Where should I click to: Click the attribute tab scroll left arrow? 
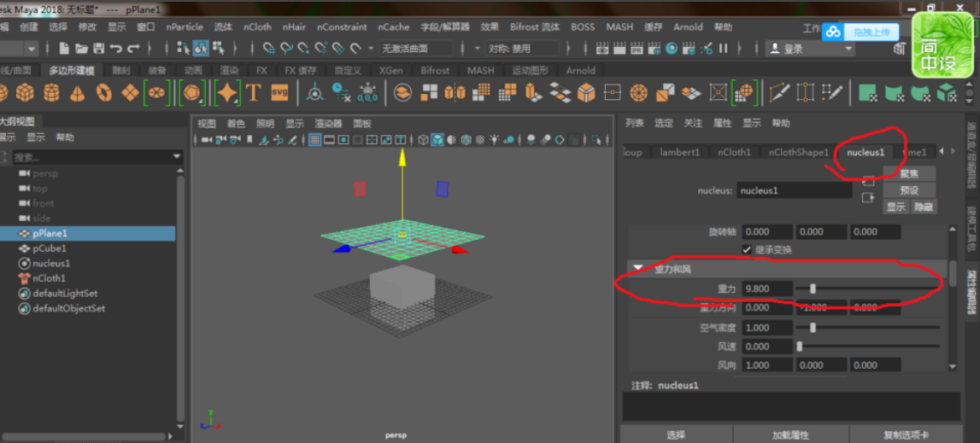(942, 151)
